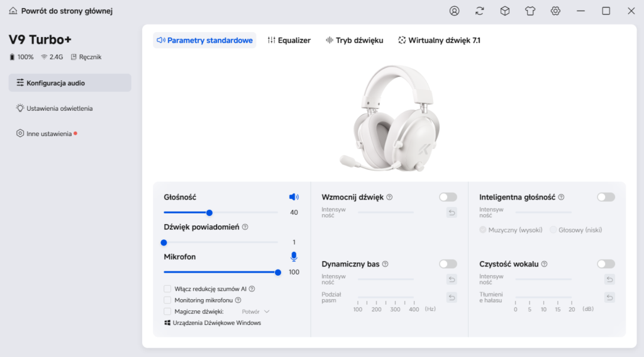Click the white headset product image
The height and width of the screenshot is (357, 644).
(x=389, y=118)
